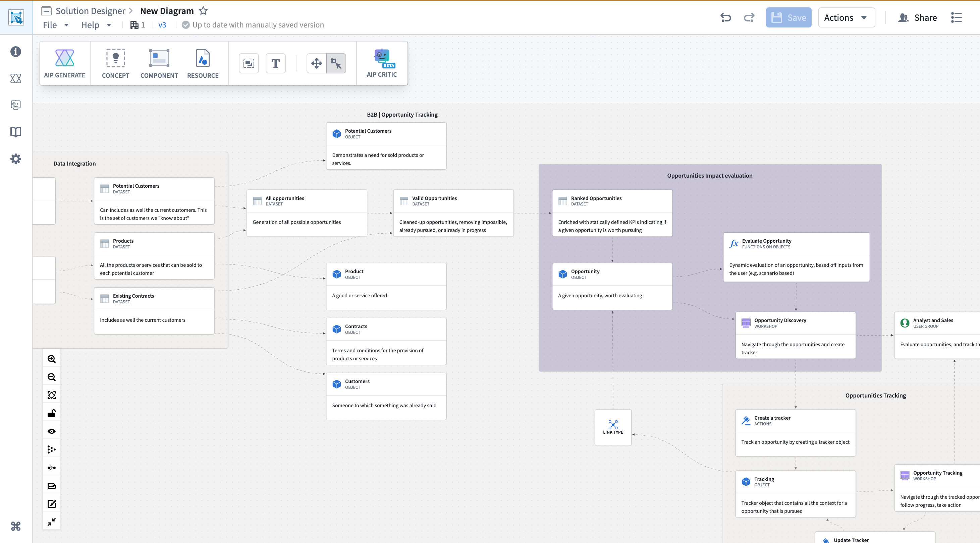Click the edge routing style icon

[x=52, y=468]
